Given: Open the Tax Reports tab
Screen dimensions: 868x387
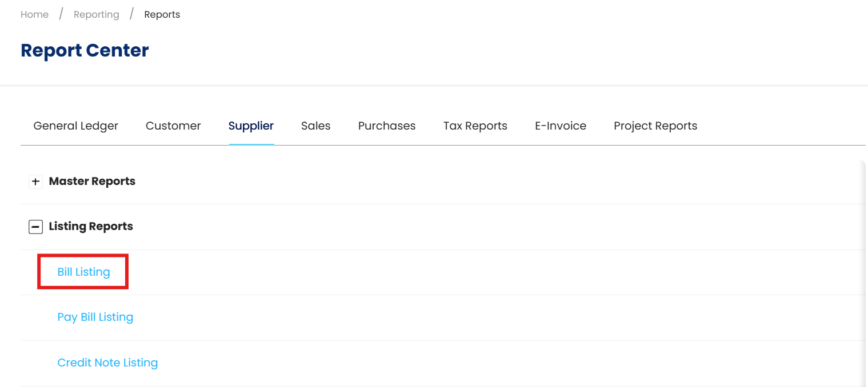Looking at the screenshot, I should (475, 126).
